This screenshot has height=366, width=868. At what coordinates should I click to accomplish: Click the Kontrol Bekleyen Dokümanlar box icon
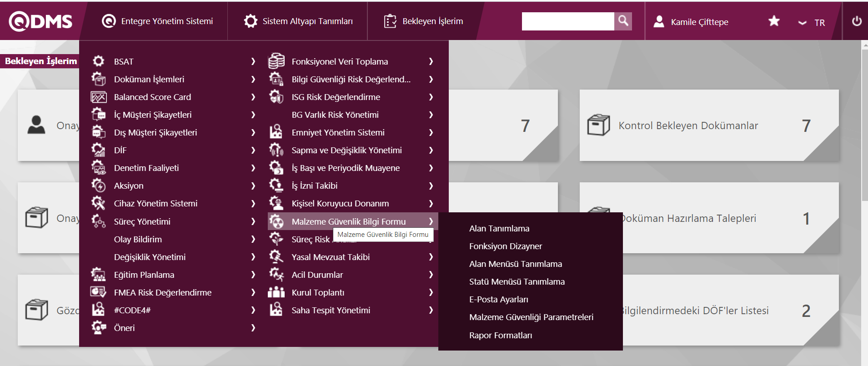coord(598,125)
